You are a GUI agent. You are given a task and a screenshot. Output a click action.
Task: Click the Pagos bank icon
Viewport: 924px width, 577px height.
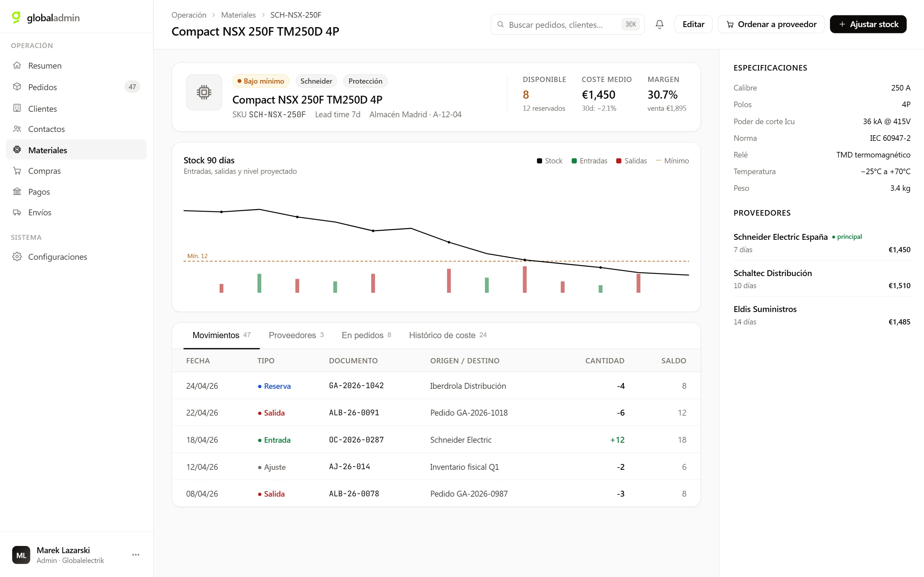(x=17, y=191)
